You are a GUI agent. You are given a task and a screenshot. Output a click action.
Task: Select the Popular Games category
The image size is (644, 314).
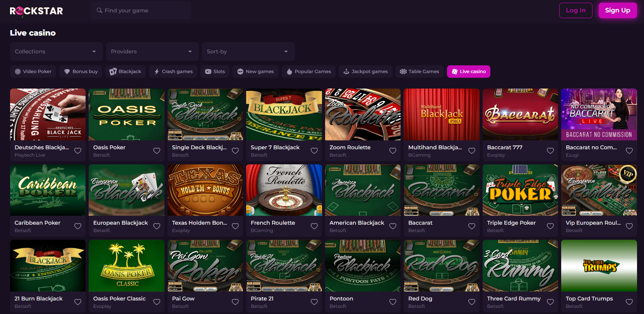click(x=309, y=72)
